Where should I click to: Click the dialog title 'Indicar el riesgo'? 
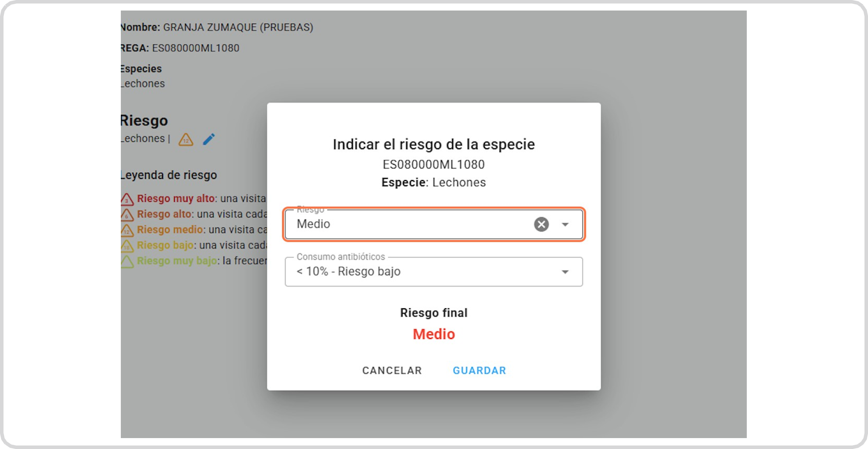click(x=433, y=144)
